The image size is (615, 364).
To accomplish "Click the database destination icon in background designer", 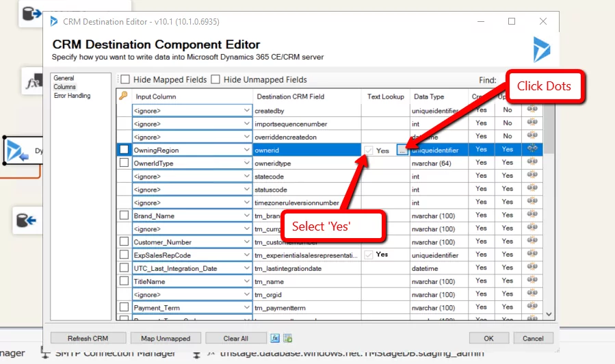I will coord(27,220).
